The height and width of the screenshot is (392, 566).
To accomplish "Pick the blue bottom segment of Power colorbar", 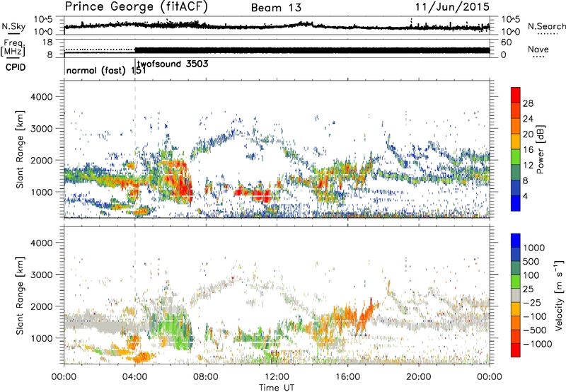I will click(x=516, y=203).
